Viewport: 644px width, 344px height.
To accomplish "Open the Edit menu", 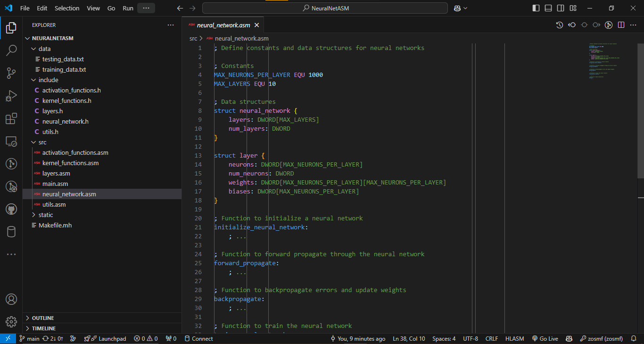I will click(x=42, y=8).
